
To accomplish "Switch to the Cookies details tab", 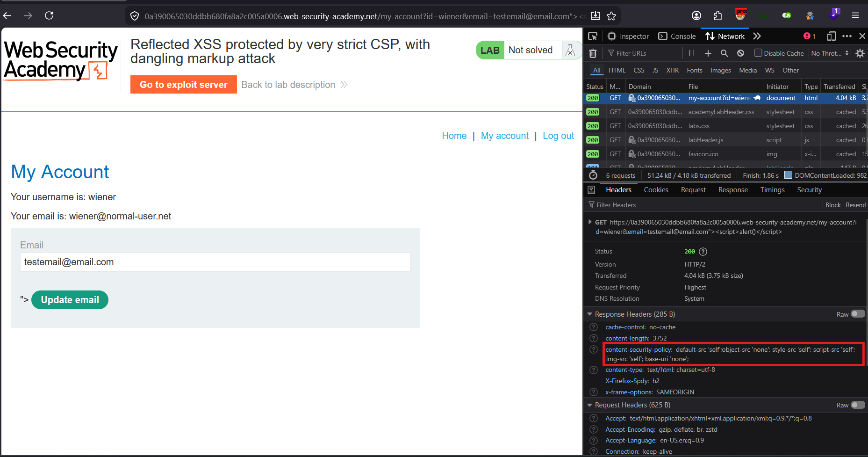I will [x=656, y=190].
